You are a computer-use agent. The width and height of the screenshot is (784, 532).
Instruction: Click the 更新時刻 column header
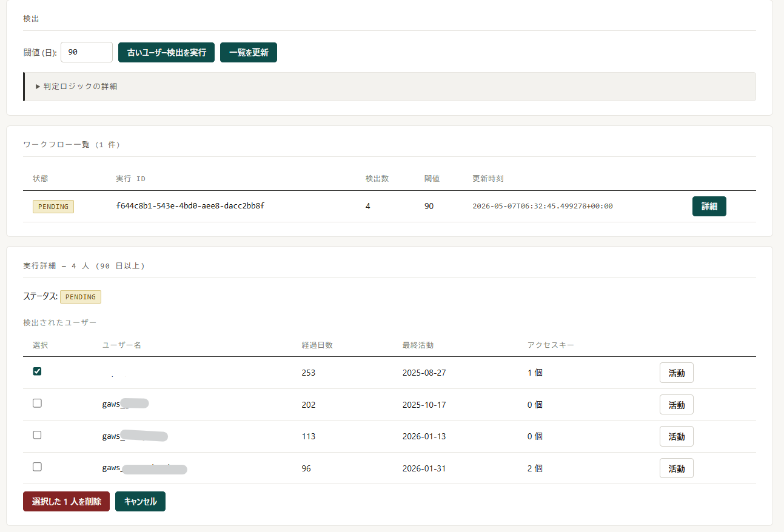[x=488, y=179]
